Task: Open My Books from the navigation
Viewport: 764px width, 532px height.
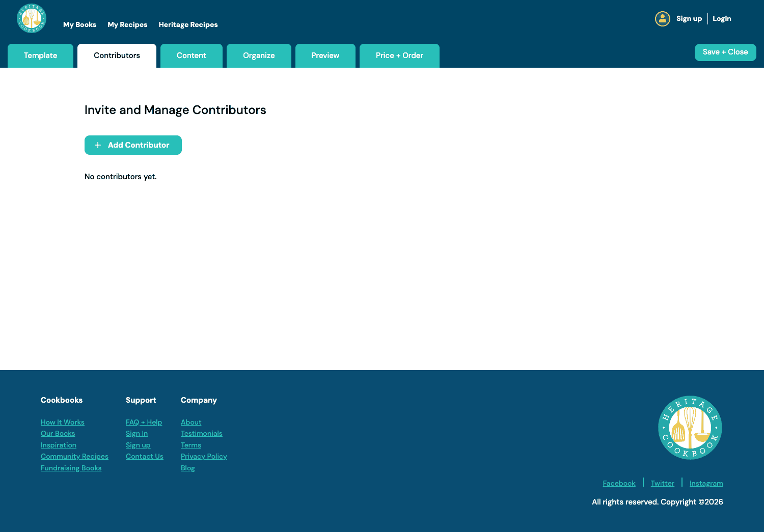Action: pos(79,24)
